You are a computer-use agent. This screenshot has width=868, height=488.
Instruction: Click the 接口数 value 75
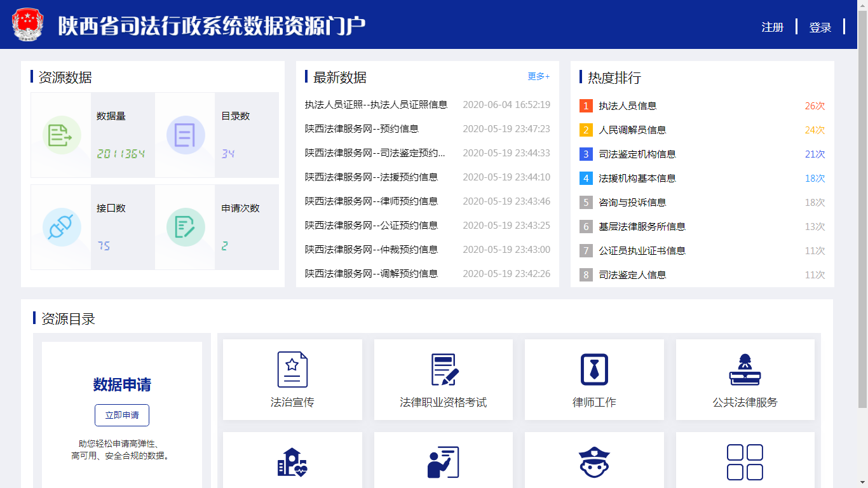pyautogui.click(x=104, y=246)
